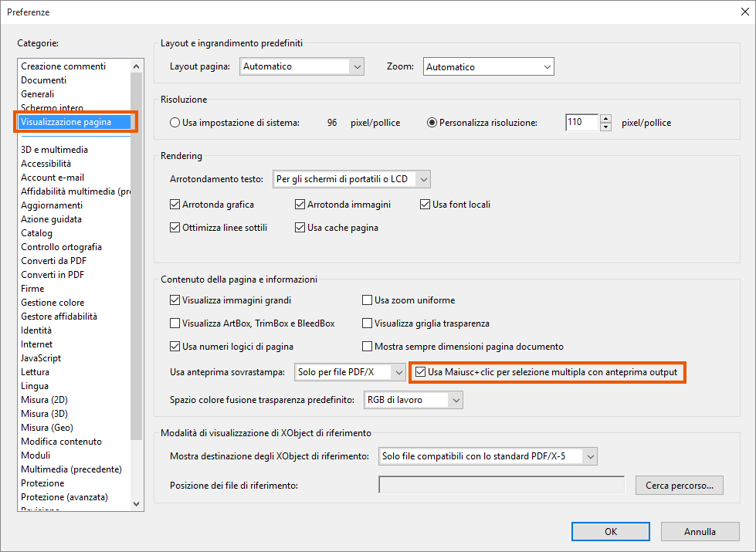Open 'Mostra destinazione degli XObject' dropdown
This screenshot has height=552, width=756.
click(x=488, y=456)
